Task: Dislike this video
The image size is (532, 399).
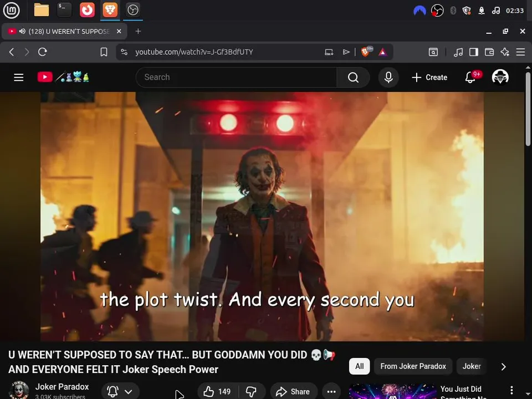Action: (x=252, y=392)
